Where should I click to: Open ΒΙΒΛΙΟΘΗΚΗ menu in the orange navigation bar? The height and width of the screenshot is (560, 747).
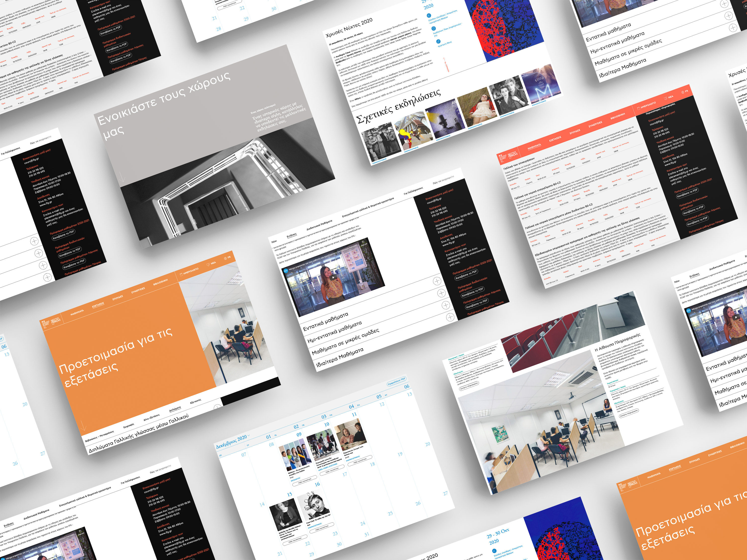pos(160,282)
